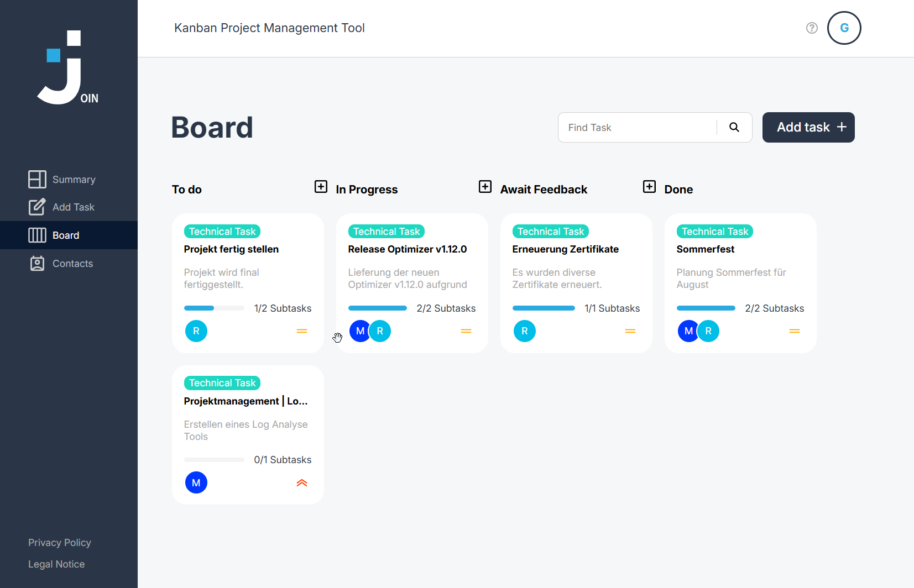Click the help question mark icon
The width and height of the screenshot is (914, 588).
(812, 28)
